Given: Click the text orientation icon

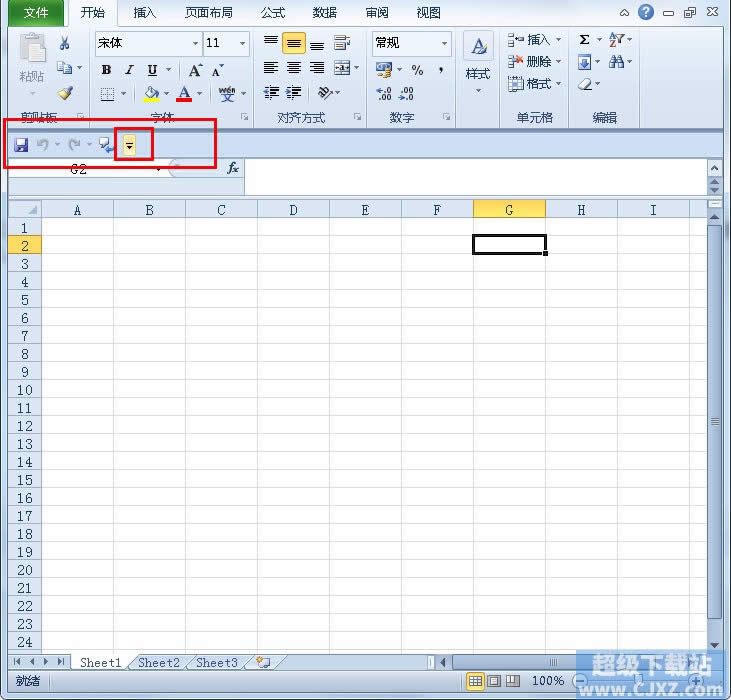Looking at the screenshot, I should click(325, 93).
